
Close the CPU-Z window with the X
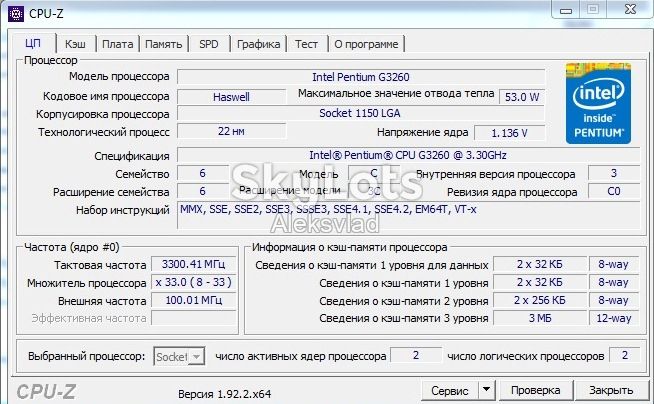630,10
